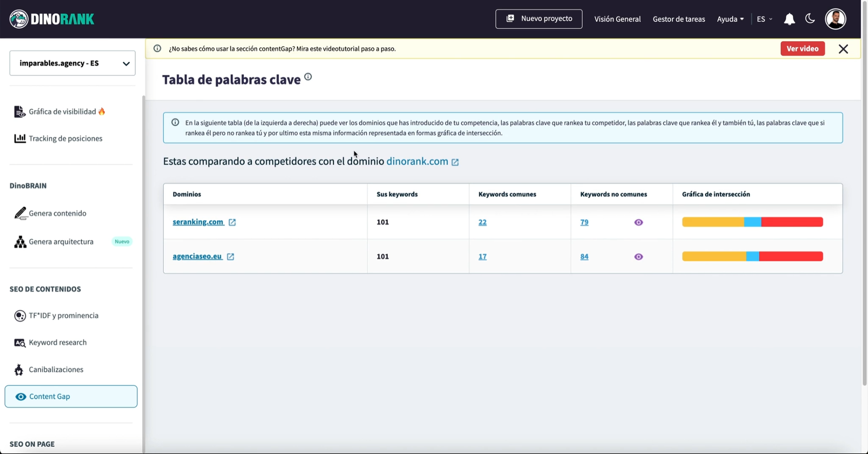Click the external link icon beside dinorank.com
This screenshot has height=454, width=868.
(x=455, y=162)
